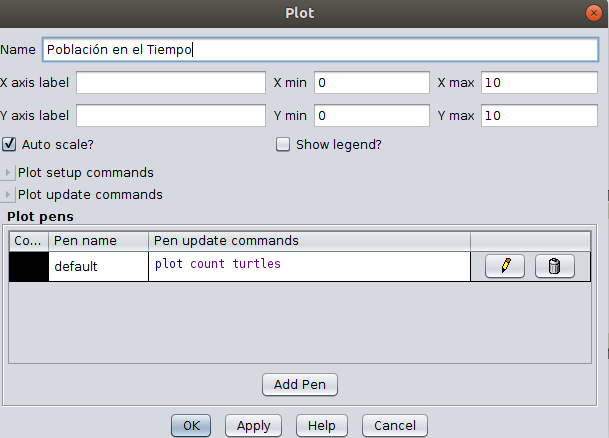Screen dimensions: 609x438
Task: Expand Plot update commands section
Action: tap(9, 195)
